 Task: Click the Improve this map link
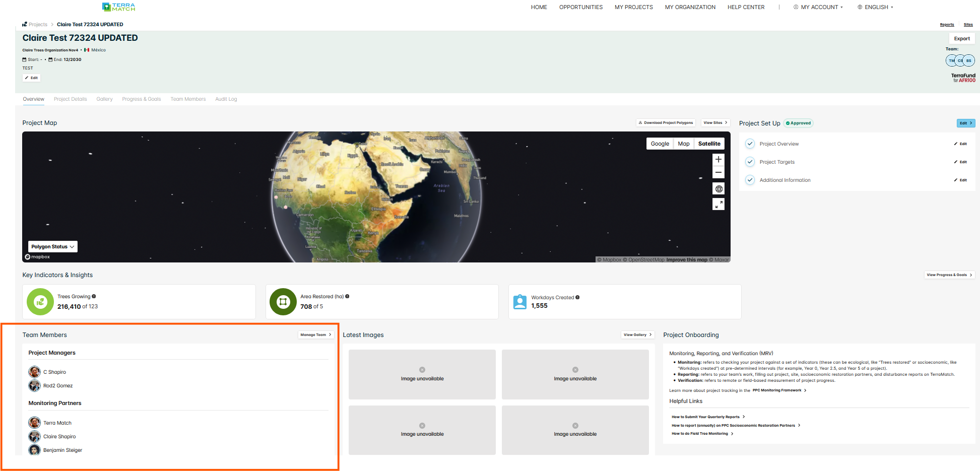[687, 260]
